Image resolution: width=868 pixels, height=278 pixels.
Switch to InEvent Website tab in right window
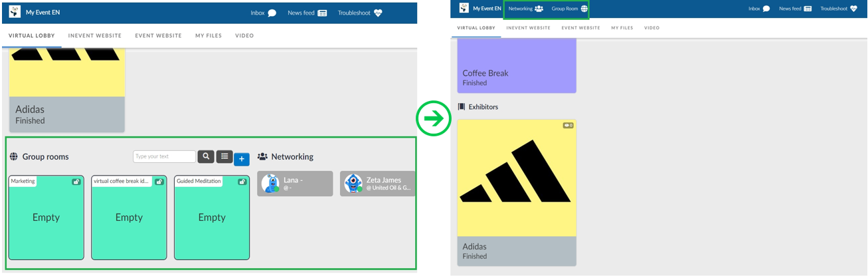tap(528, 28)
